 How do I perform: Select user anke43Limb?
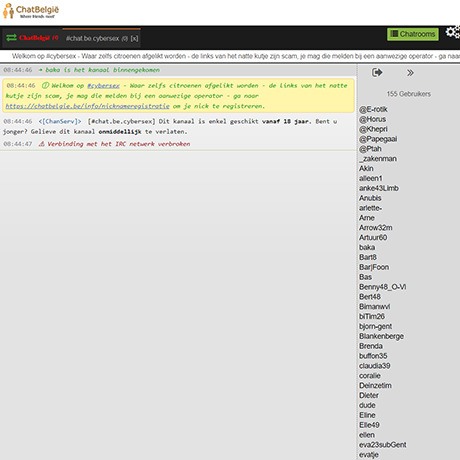click(379, 188)
